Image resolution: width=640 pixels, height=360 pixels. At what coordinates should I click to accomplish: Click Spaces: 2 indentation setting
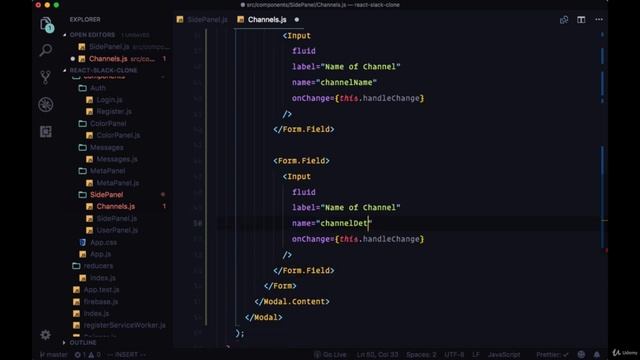tap(421, 355)
